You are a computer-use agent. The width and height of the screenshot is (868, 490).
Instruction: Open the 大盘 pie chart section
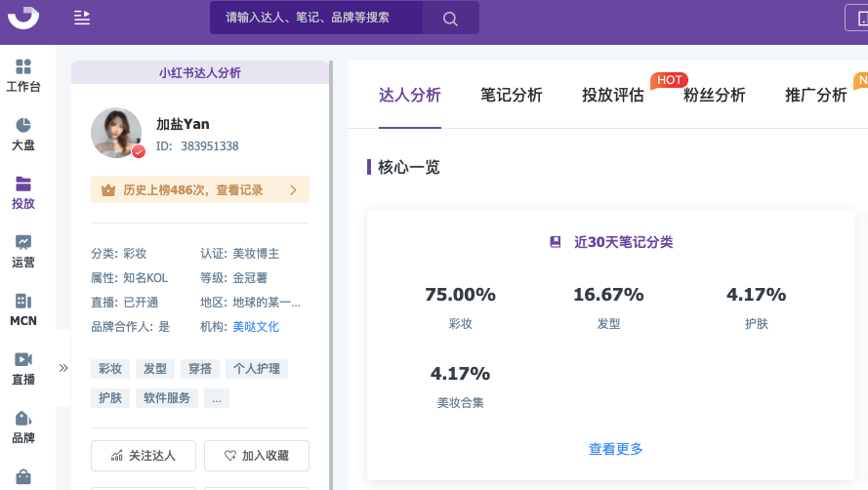pos(23,134)
